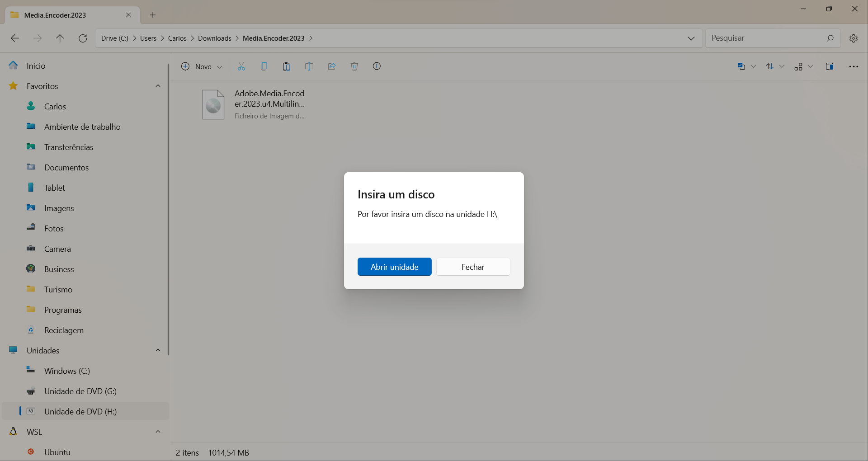Click the Abrir unidade button
868x461 pixels.
[394, 267]
